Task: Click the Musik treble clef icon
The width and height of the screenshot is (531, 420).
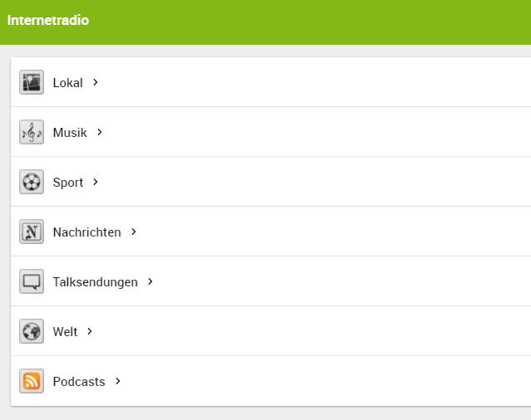Action: tap(32, 132)
